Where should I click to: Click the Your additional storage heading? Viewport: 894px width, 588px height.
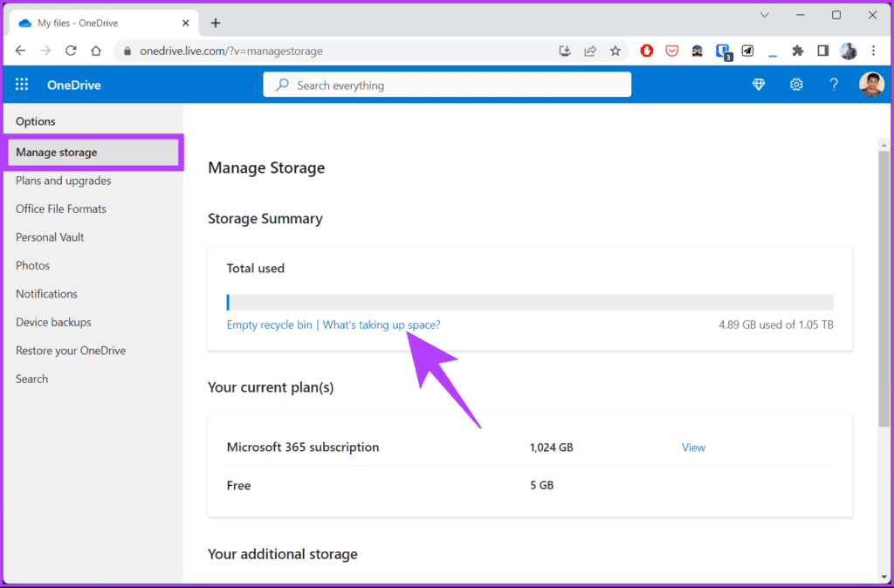pos(283,554)
